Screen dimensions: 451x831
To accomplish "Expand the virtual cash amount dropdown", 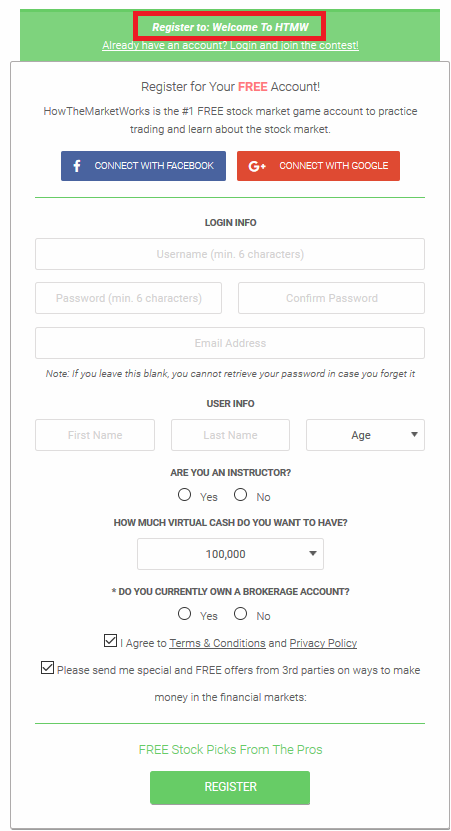I will pyautogui.click(x=230, y=554).
